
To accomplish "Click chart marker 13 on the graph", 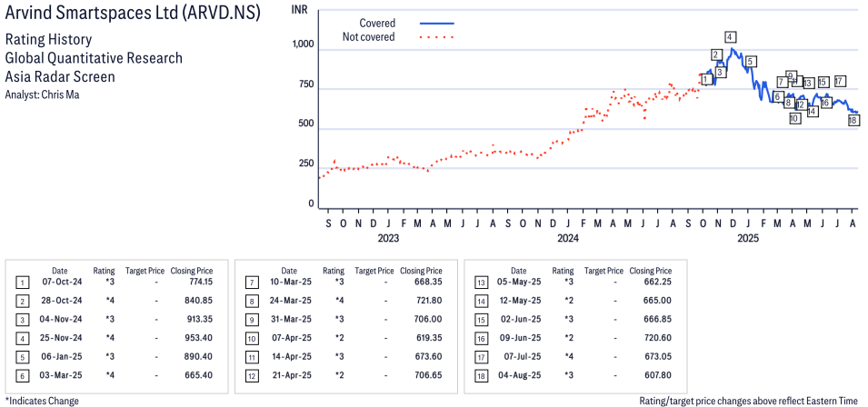I will [x=809, y=83].
